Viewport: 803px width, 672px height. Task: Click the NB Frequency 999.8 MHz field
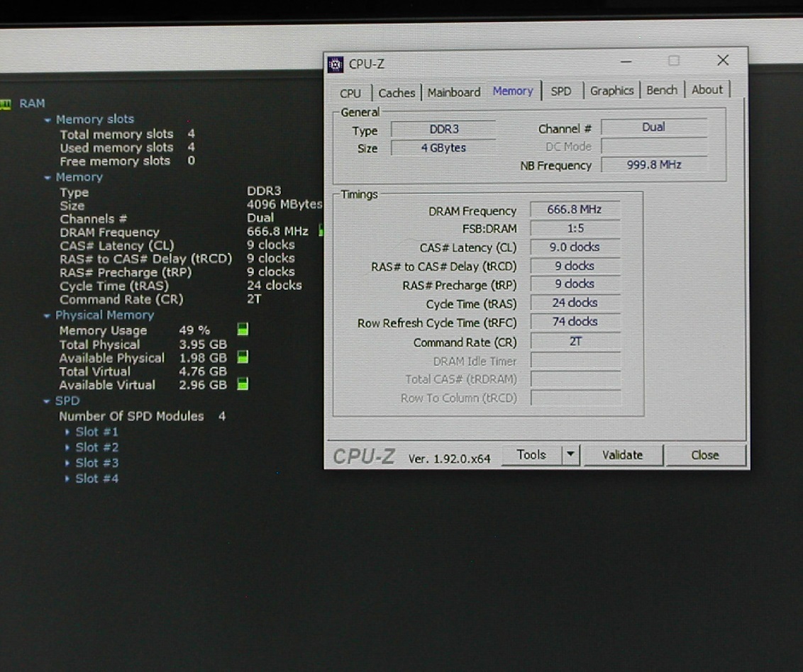coord(654,164)
